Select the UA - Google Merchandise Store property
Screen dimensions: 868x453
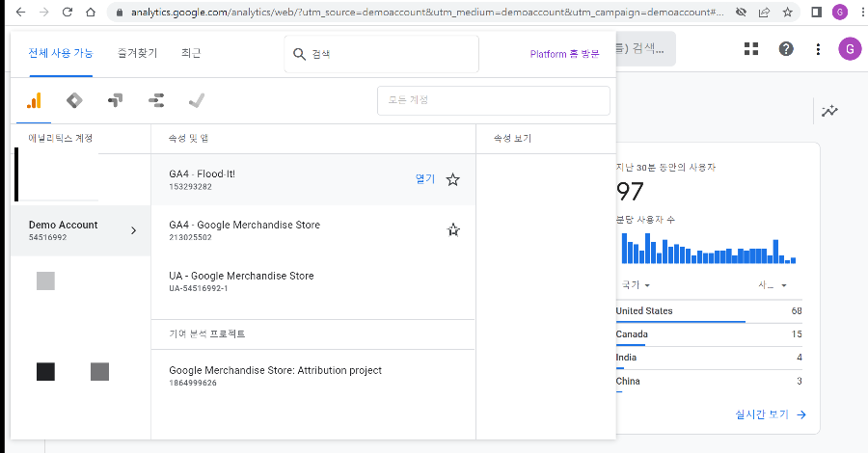pos(312,281)
